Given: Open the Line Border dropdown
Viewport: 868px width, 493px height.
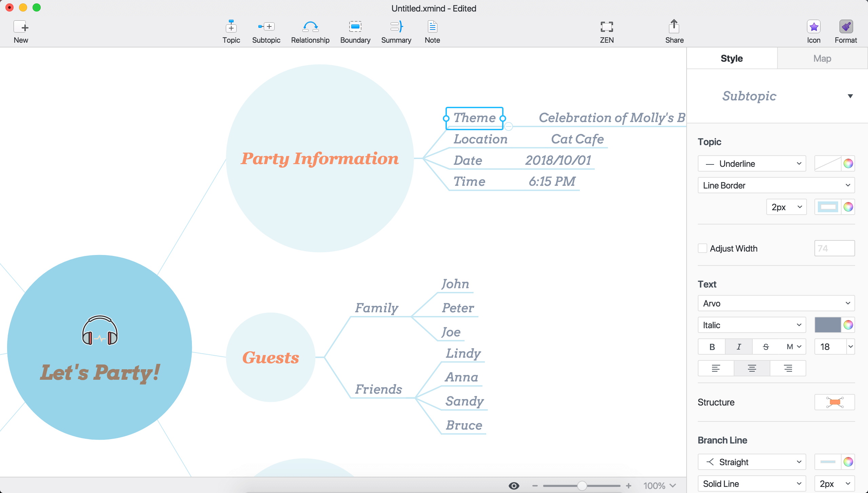Looking at the screenshot, I should 776,185.
